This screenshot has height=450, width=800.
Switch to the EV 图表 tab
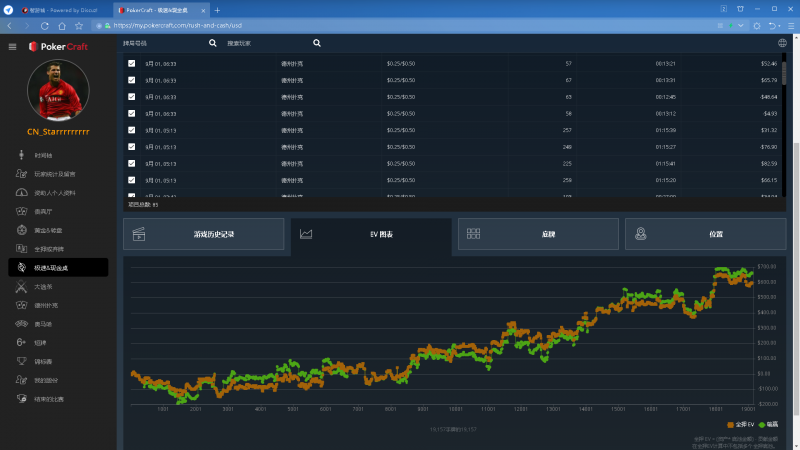point(371,234)
